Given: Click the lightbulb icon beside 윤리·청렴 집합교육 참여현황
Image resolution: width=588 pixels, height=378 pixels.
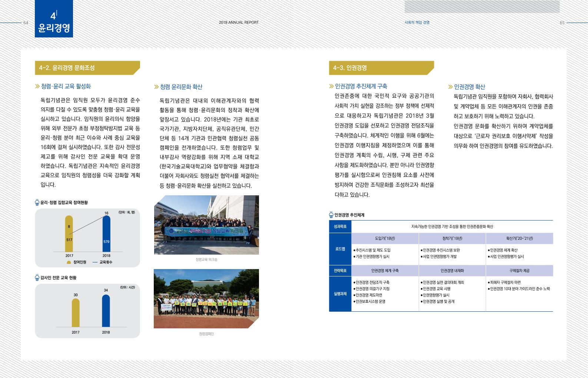Looking at the screenshot, I should click(37, 203).
